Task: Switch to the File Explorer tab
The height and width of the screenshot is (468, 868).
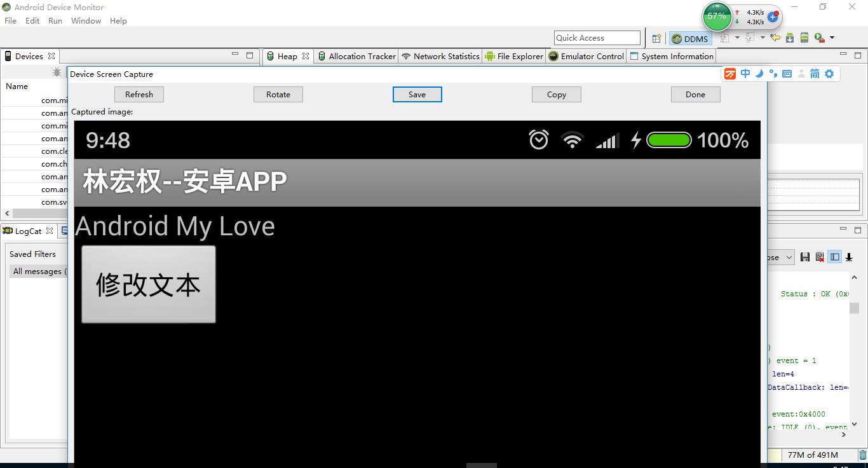Action: pyautogui.click(x=514, y=56)
